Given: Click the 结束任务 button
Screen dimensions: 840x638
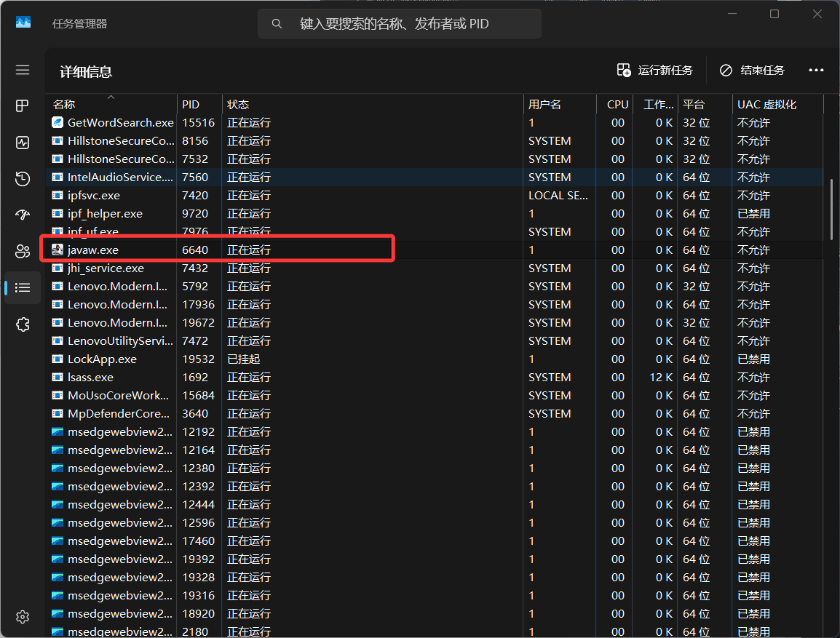Looking at the screenshot, I should click(x=752, y=71).
